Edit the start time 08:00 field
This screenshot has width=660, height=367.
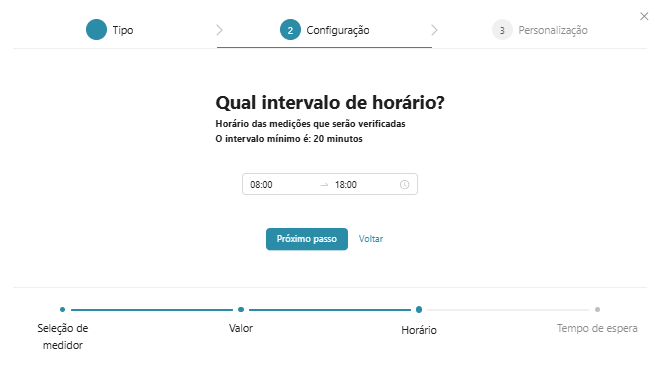(x=280, y=185)
